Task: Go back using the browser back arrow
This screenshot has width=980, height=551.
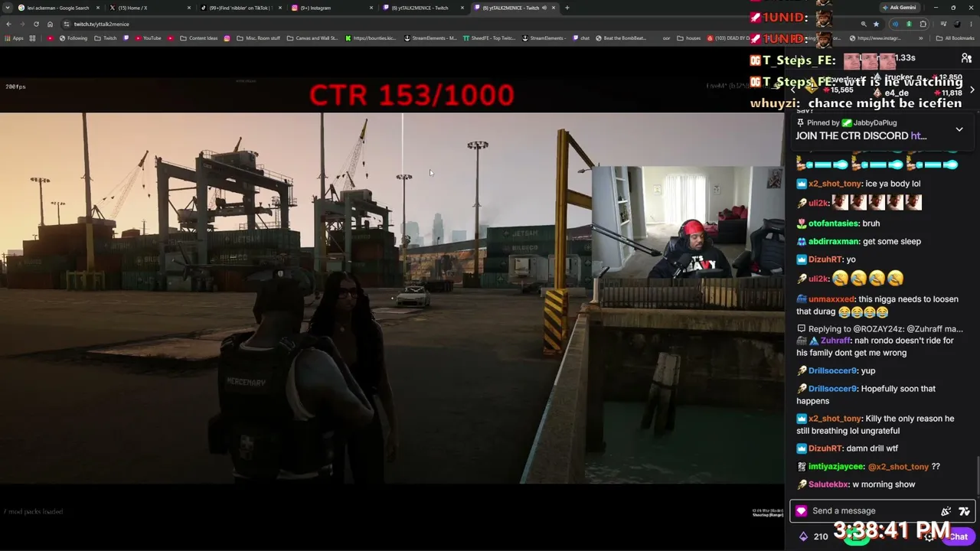Action: click(8, 24)
